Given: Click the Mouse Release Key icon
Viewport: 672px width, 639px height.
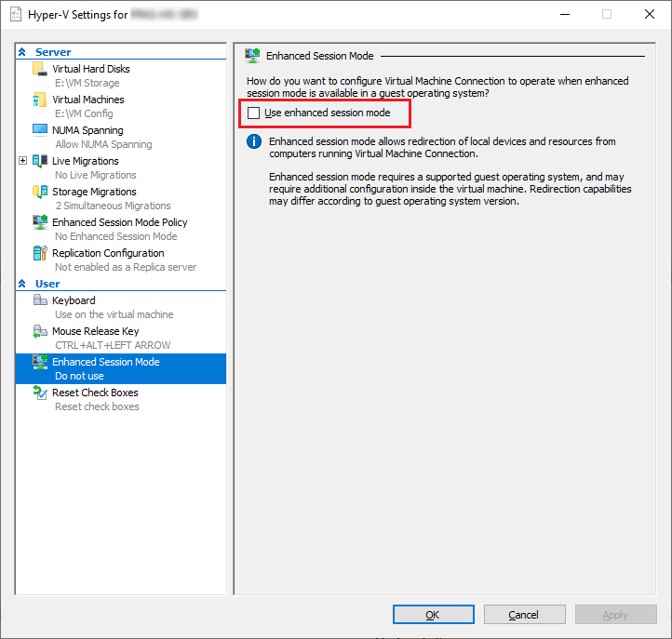Looking at the screenshot, I should (40, 331).
